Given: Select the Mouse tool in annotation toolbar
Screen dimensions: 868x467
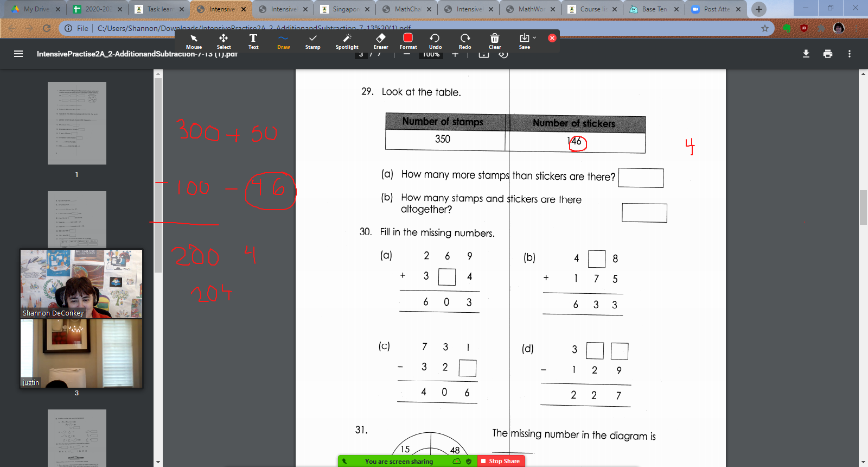Looking at the screenshot, I should click(x=194, y=41).
